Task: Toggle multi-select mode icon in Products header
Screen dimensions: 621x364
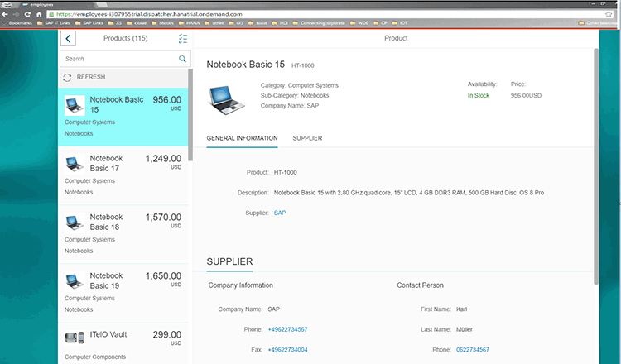Action: [x=183, y=38]
